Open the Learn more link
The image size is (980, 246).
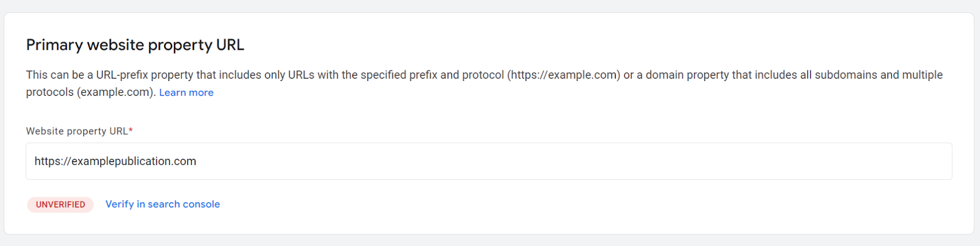[x=186, y=93]
